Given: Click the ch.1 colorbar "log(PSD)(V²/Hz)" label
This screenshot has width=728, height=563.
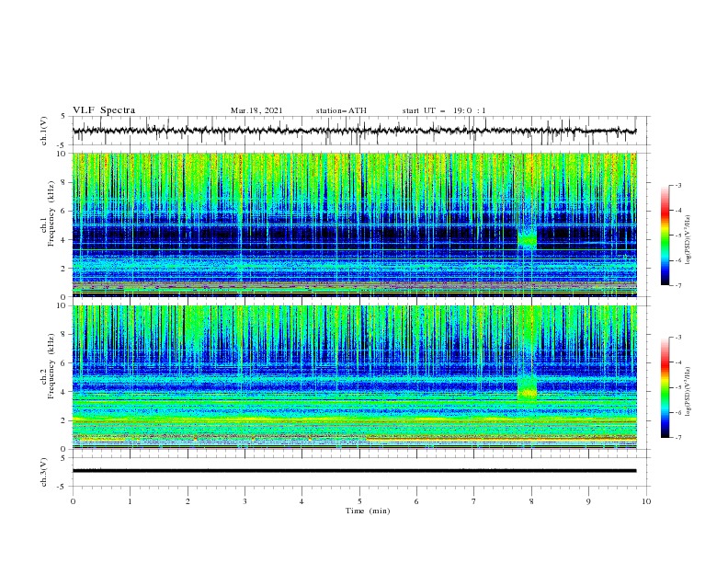Looking at the screenshot, I should coord(688,240).
